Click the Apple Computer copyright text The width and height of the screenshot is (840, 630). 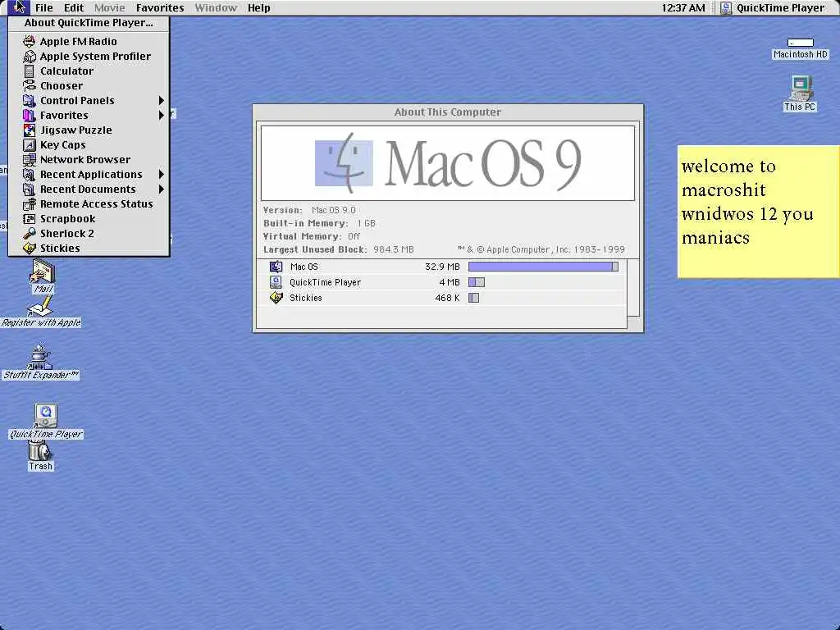[x=541, y=249]
